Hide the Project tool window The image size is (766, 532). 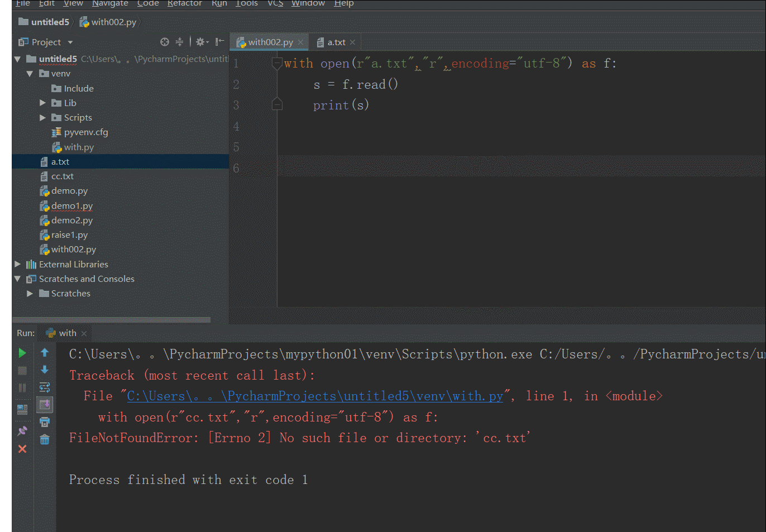pyautogui.click(x=219, y=42)
